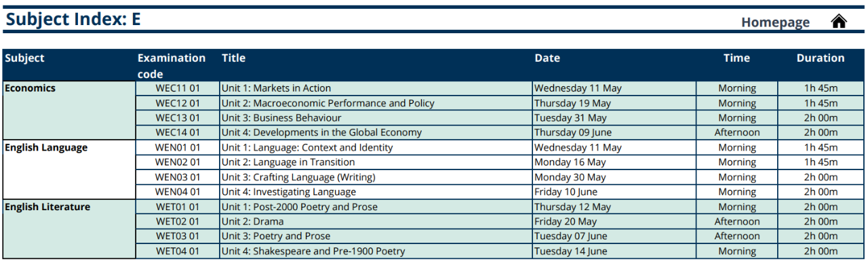Click the Date column header

547,58
